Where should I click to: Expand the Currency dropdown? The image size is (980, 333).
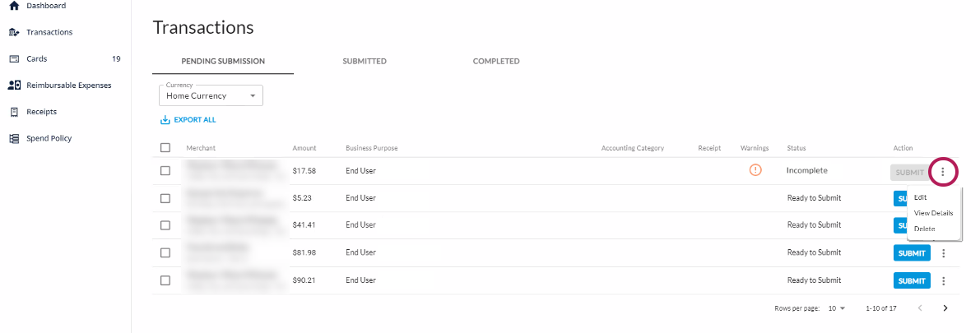[211, 96]
